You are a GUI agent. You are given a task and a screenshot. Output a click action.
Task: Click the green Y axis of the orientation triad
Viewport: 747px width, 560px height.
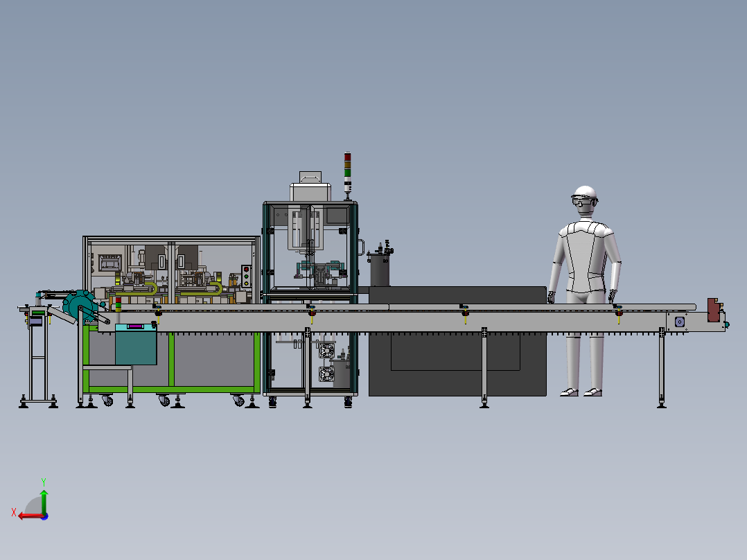coord(44,501)
